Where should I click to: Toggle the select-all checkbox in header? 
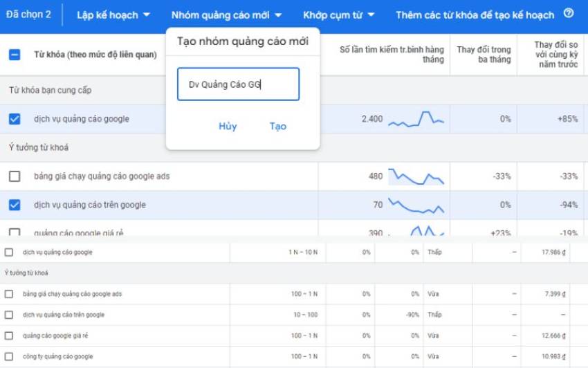click(15, 55)
